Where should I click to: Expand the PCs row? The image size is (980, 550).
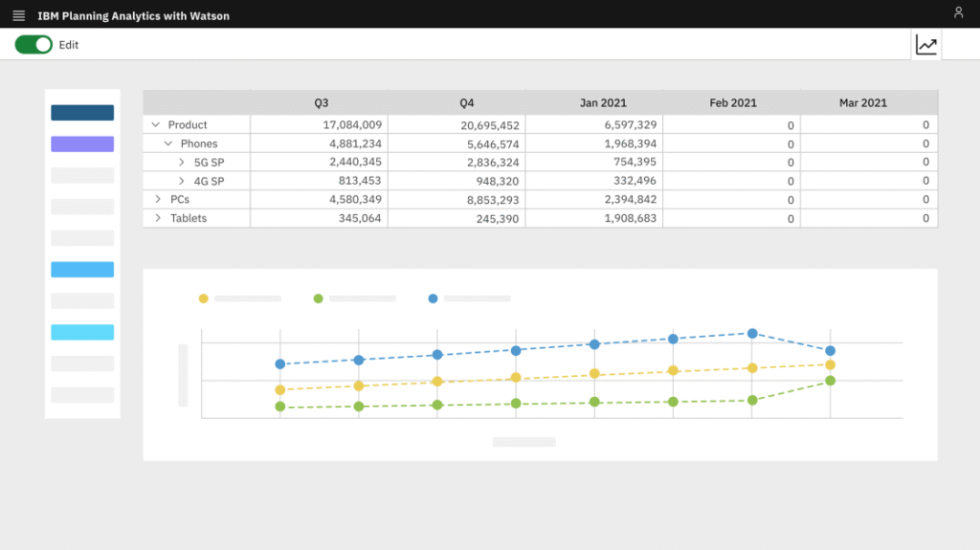(158, 200)
